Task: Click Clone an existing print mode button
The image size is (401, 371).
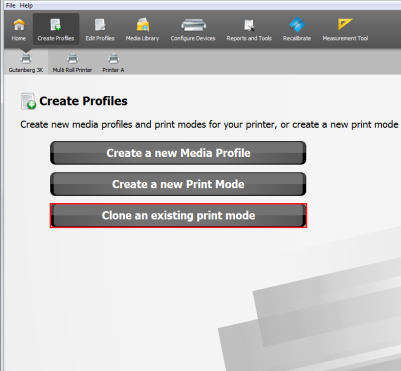Action: (x=178, y=215)
